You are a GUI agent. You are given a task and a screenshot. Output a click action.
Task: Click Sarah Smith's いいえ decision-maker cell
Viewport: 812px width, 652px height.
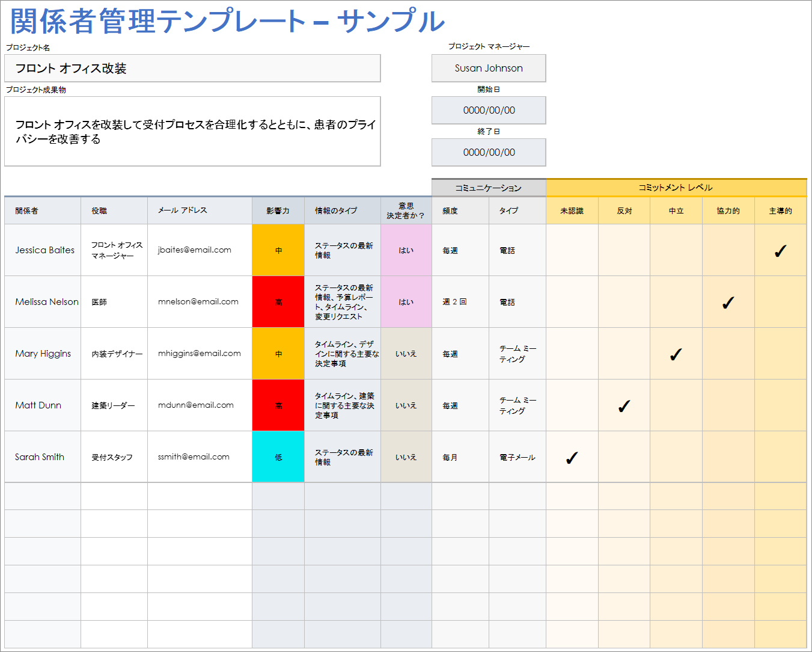pos(406,457)
